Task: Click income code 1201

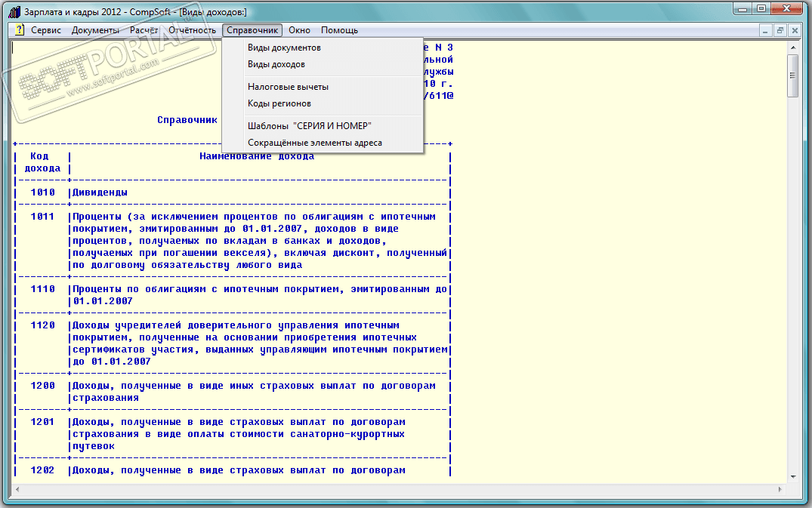Action: (x=42, y=422)
